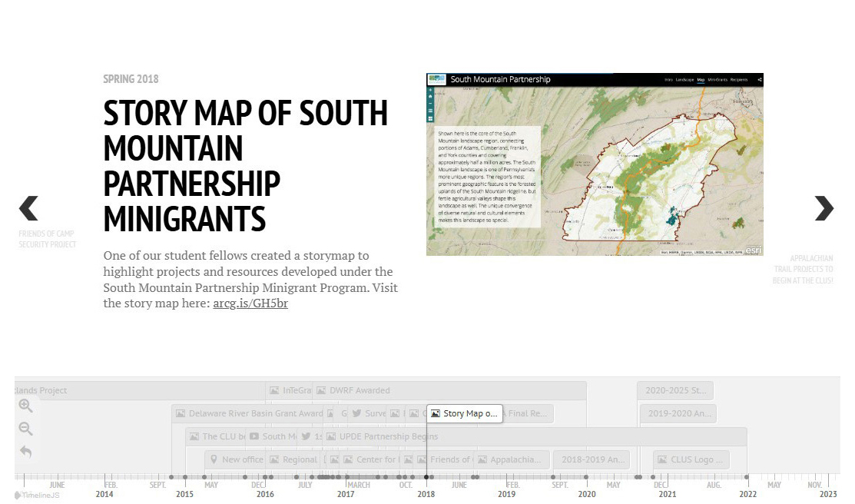Select the 'Appalachia...' timeline event
Image resolution: width=855 pixels, height=504 pixels.
(x=511, y=459)
